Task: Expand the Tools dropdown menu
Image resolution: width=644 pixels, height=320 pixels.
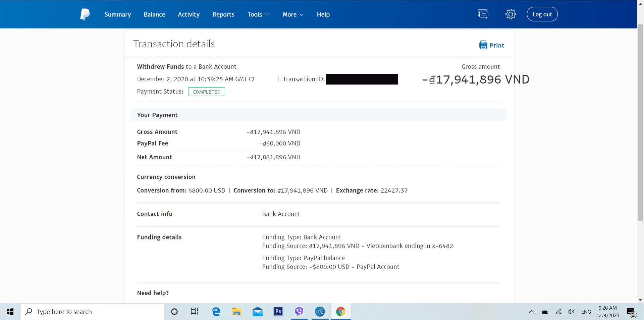Action: pos(258,14)
